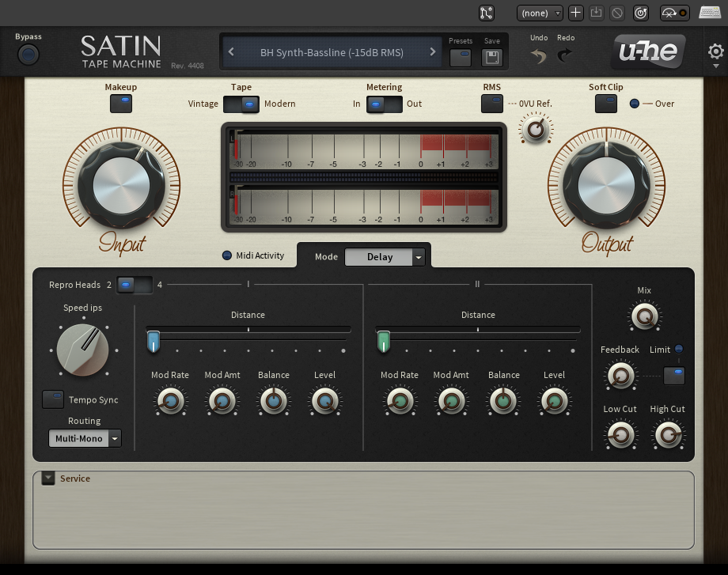Open the (none) selector in top bar

540,13
